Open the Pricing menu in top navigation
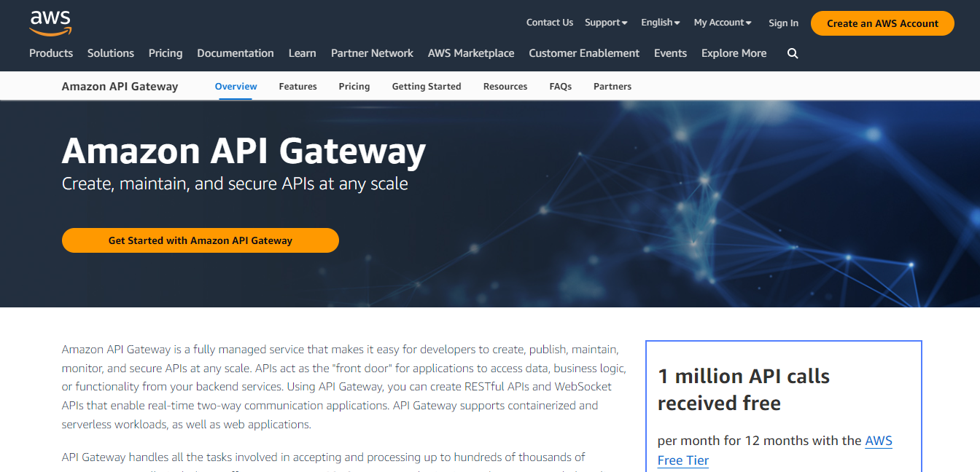Screen dimensions: 980x472 coord(166,53)
